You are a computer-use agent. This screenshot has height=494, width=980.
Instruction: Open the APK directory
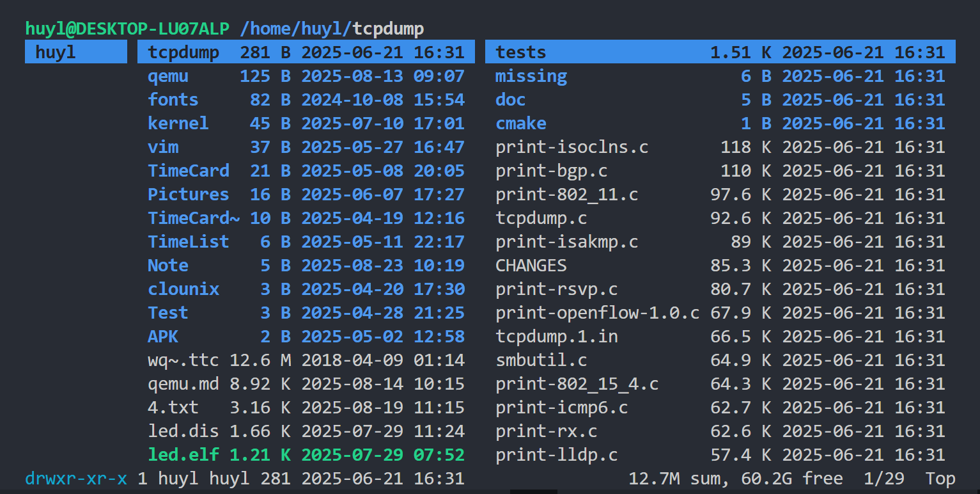(306, 337)
